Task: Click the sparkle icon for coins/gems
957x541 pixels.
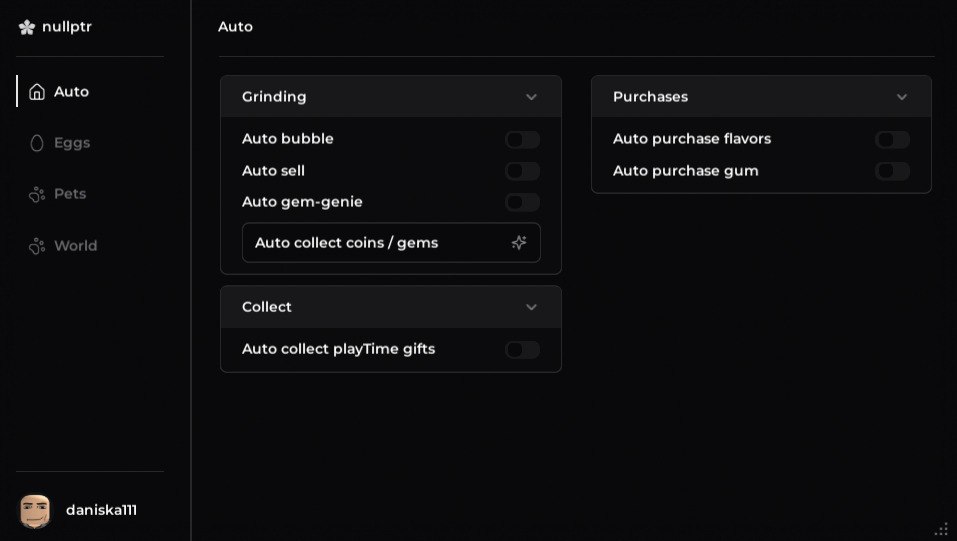Action: point(519,243)
